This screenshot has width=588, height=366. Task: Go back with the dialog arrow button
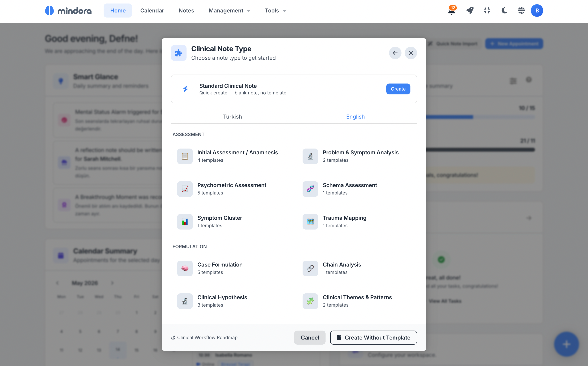click(x=395, y=53)
